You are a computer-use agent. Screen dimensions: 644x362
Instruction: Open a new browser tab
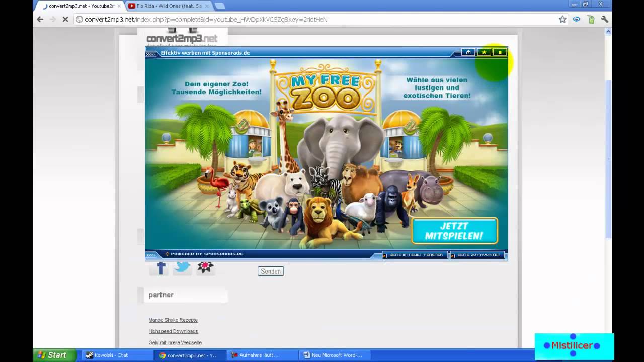click(220, 6)
